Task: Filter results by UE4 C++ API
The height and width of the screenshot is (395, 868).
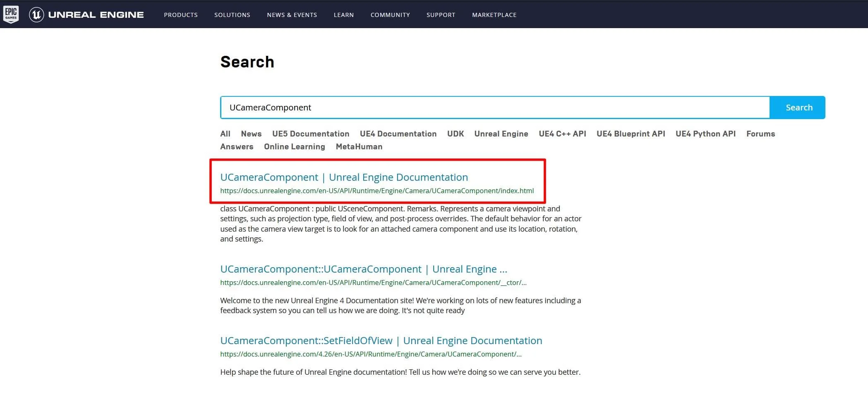Action: [x=562, y=134]
